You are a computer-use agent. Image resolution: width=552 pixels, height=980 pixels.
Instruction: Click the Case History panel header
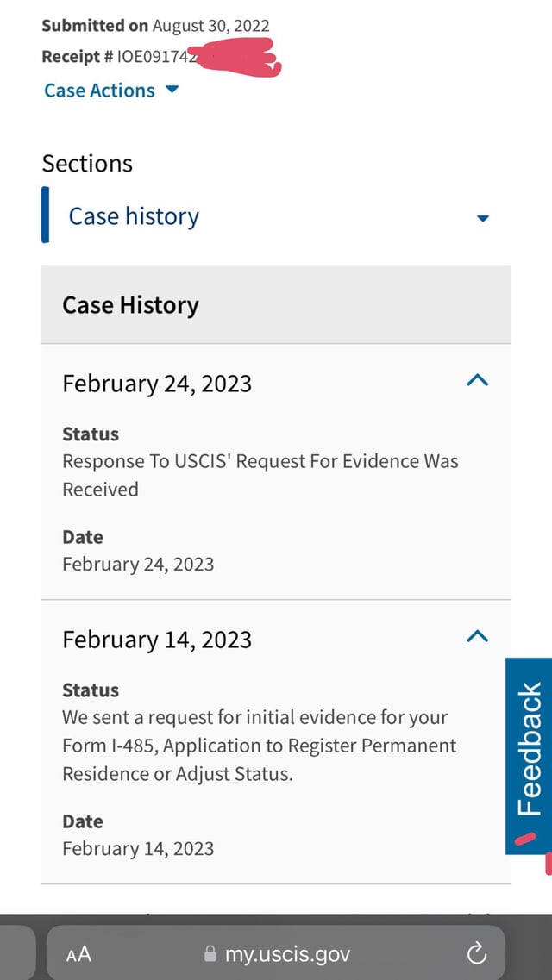[x=276, y=305]
